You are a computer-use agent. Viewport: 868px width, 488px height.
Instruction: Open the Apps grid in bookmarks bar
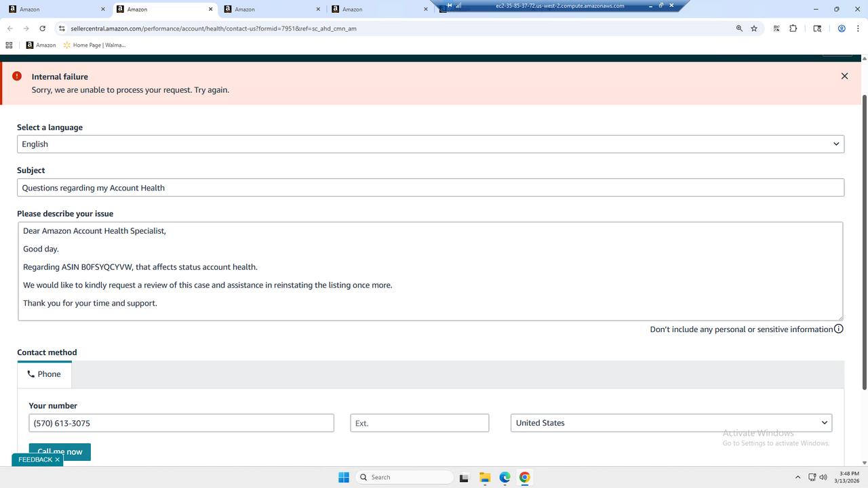9,45
